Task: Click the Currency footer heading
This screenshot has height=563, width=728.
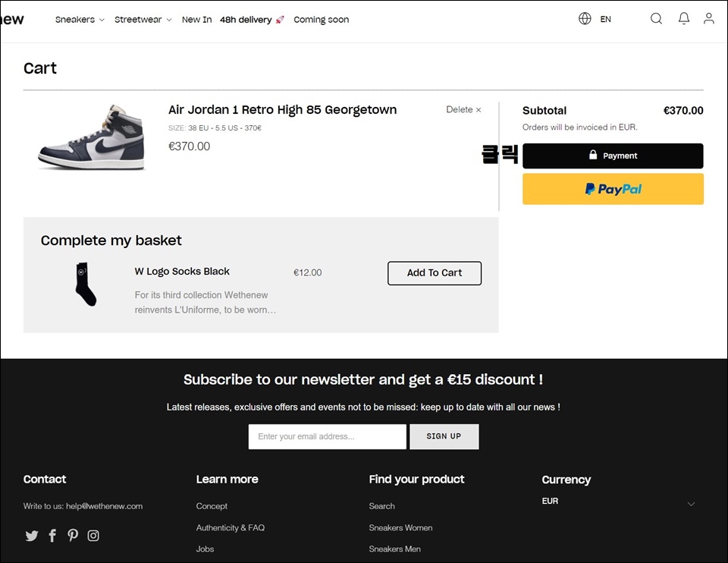Action: 566,480
